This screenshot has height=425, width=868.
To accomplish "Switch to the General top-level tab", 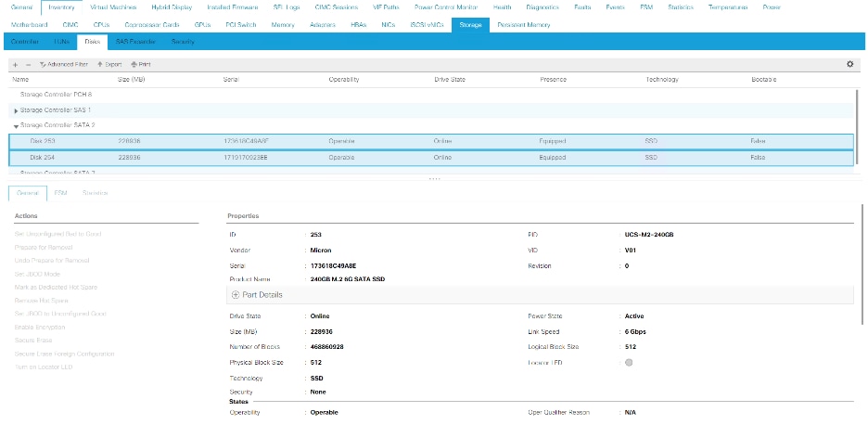I will pos(21,7).
